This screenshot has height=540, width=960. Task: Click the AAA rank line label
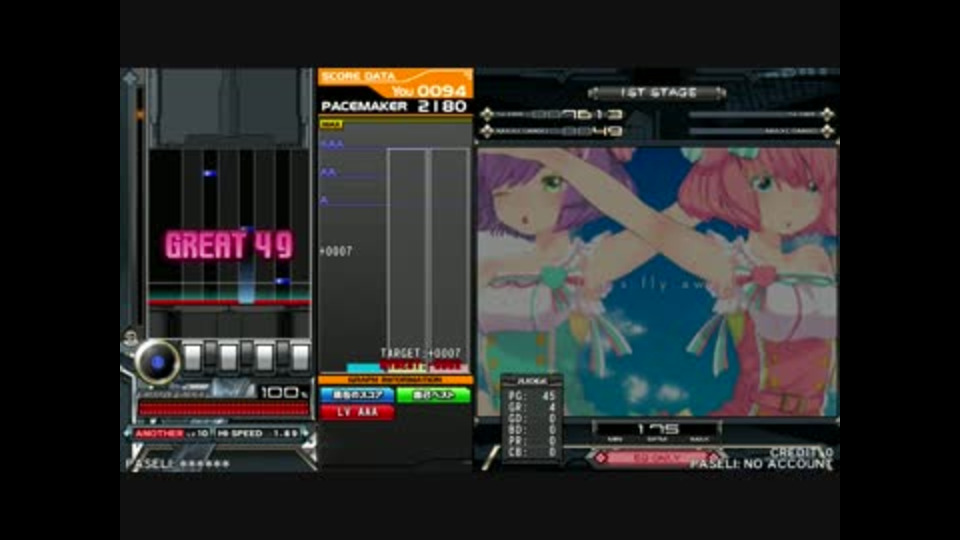(332, 144)
